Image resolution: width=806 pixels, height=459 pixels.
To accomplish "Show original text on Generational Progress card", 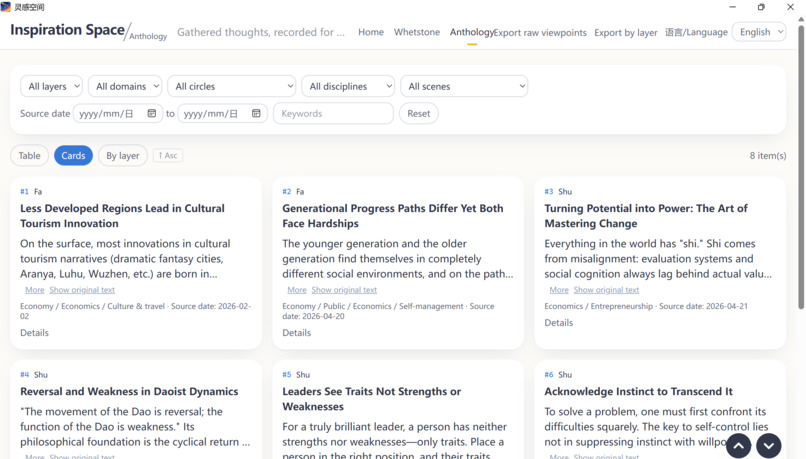I will point(344,290).
